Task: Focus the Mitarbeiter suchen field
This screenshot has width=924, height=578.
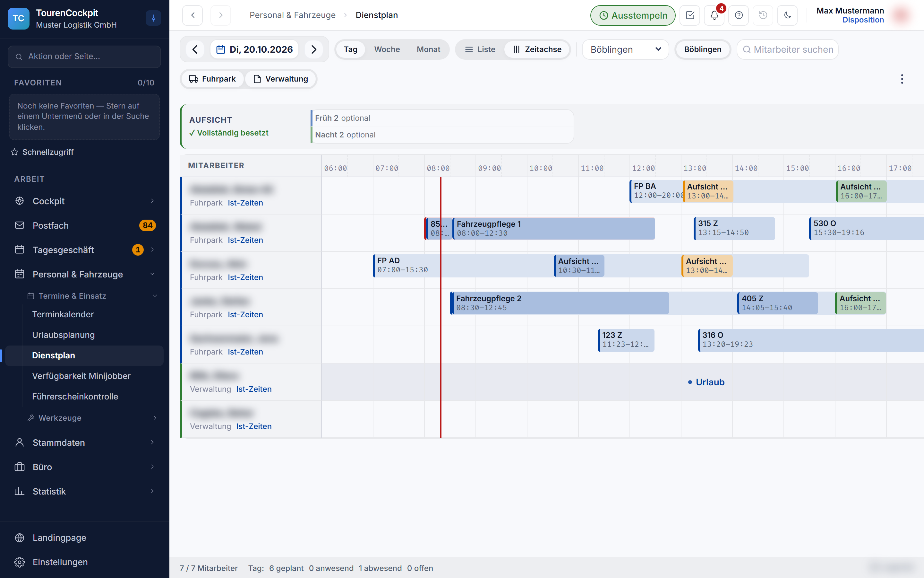Action: (x=787, y=49)
